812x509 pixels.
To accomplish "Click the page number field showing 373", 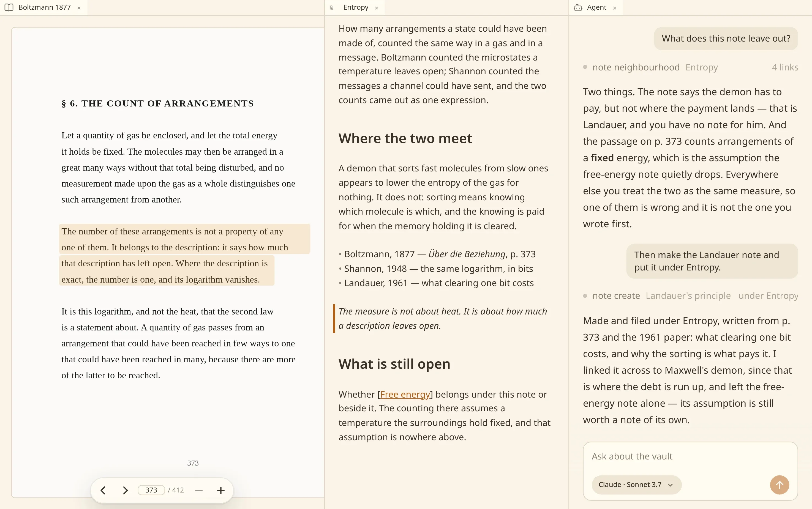I will coord(151,490).
